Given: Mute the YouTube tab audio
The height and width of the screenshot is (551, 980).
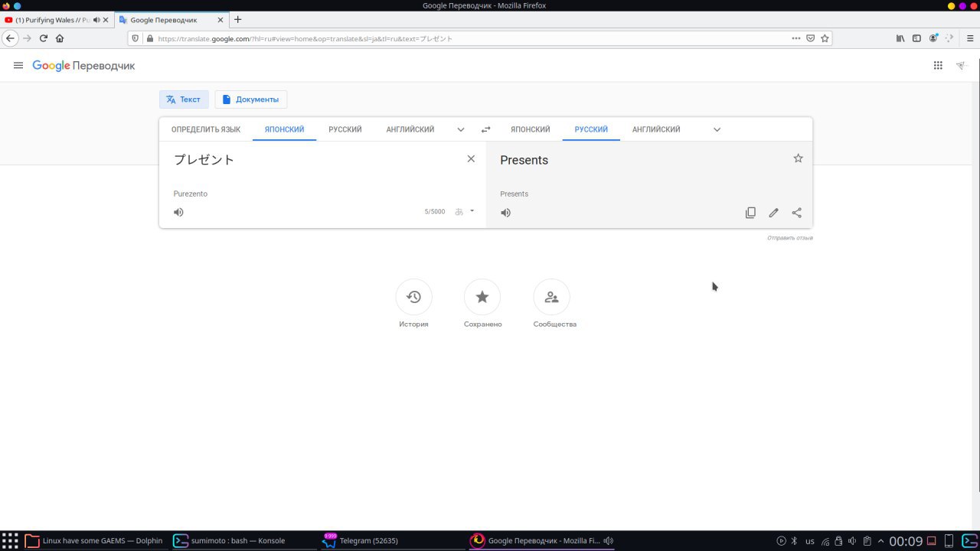Looking at the screenshot, I should coord(96,20).
